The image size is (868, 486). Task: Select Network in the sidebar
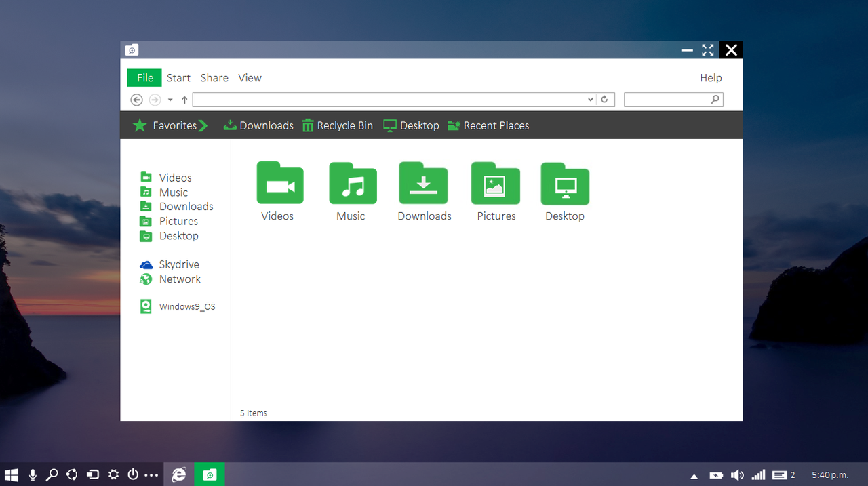tap(179, 279)
